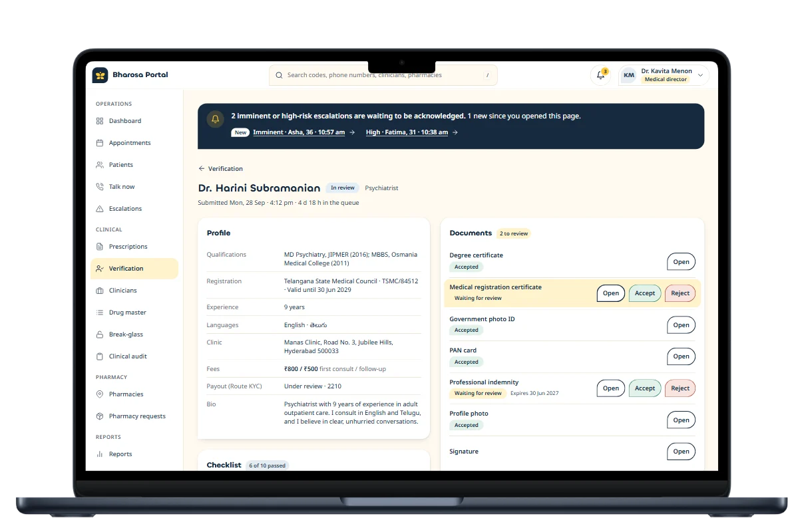The width and height of the screenshot is (804, 532).
Task: Click the KM avatar badge
Action: [x=629, y=75]
